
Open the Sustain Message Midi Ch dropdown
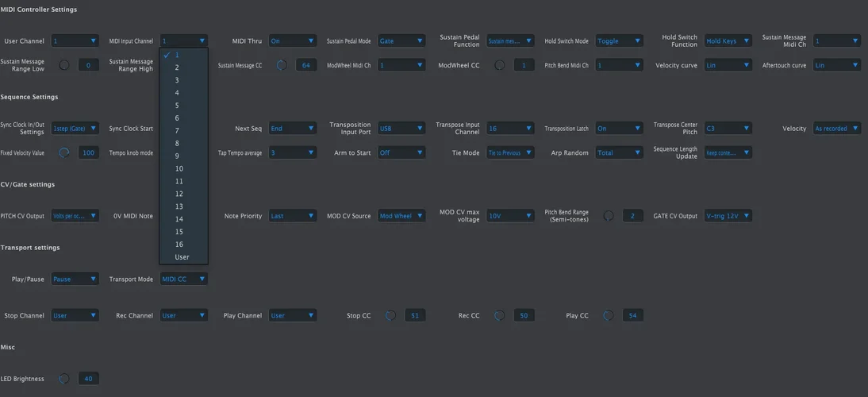click(837, 41)
